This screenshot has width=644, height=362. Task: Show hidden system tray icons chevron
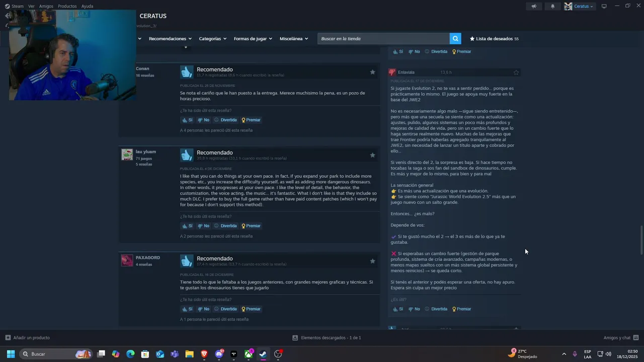point(564,354)
